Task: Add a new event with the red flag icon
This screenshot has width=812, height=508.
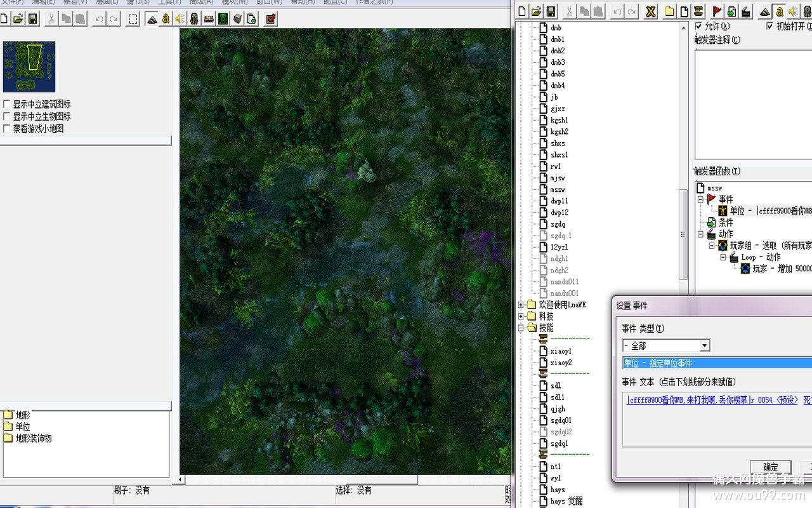Action: 717,11
